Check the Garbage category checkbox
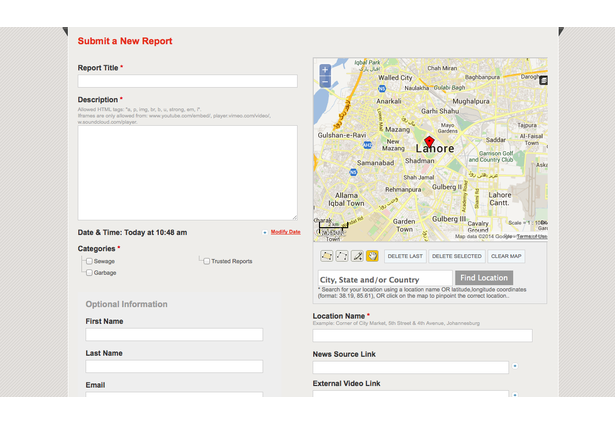 tap(89, 273)
